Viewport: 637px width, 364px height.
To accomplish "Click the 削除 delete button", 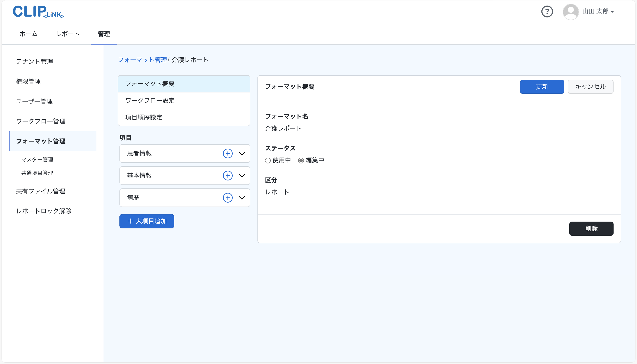I will [591, 228].
